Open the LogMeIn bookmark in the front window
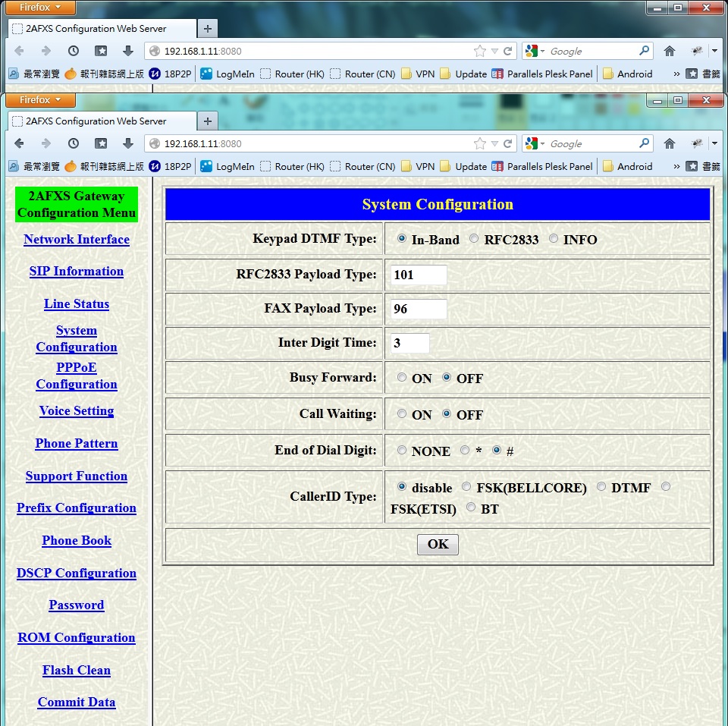This screenshot has height=726, width=728. 227,166
